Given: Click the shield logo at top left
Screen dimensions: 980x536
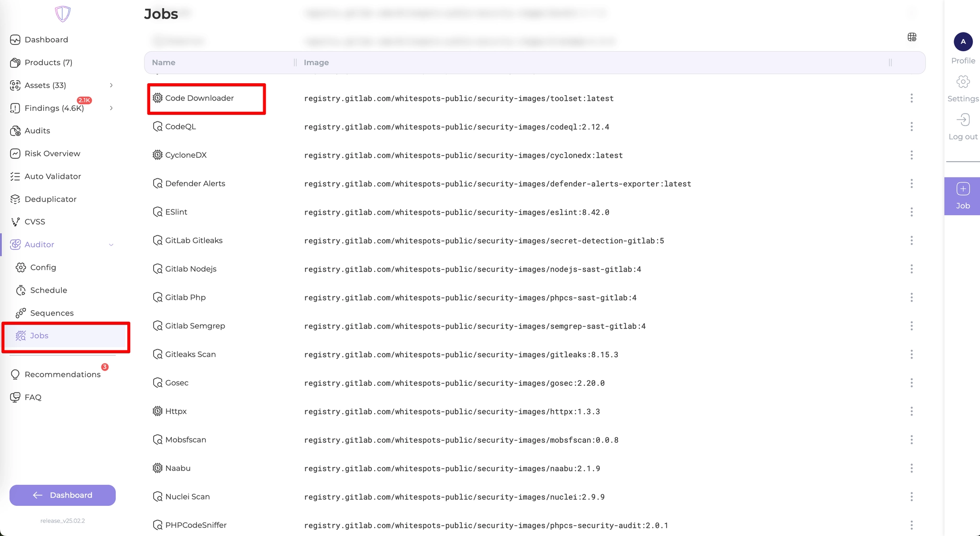Looking at the screenshot, I should 63,14.
